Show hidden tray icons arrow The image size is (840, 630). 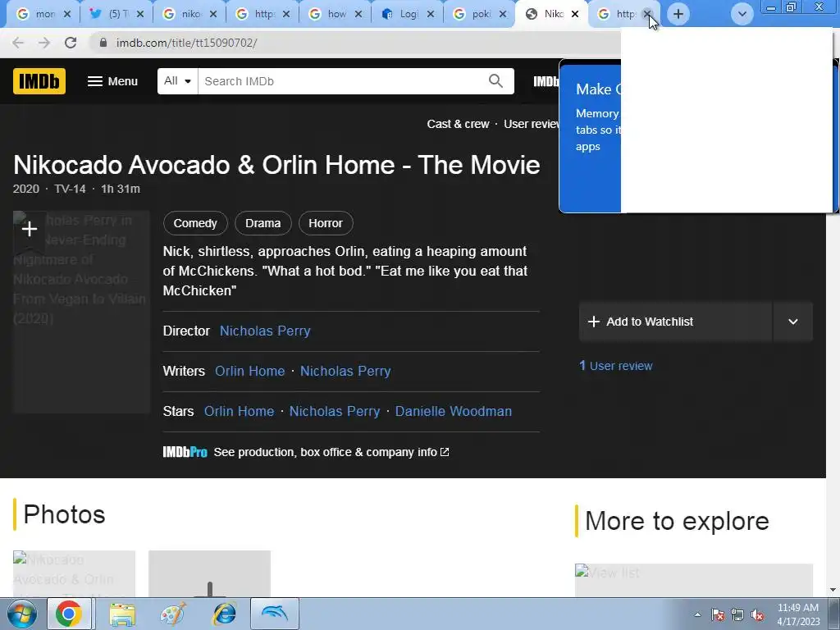697,614
